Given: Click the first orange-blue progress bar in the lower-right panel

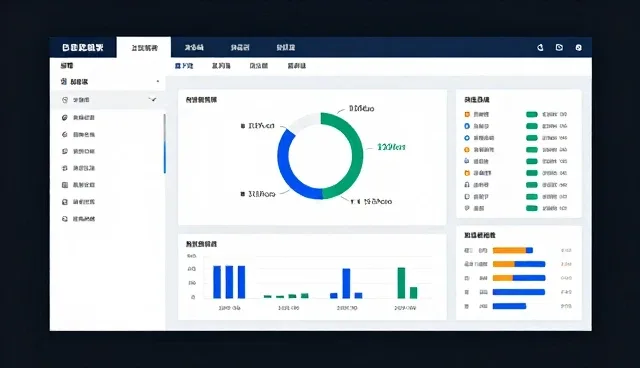Looking at the screenshot, I should click(513, 251).
